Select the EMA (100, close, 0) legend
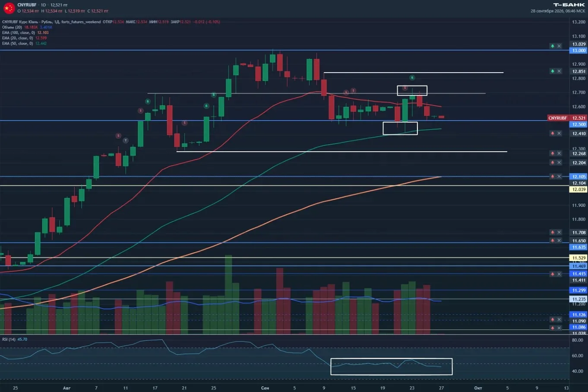This screenshot has width=588, height=392. (x=19, y=33)
